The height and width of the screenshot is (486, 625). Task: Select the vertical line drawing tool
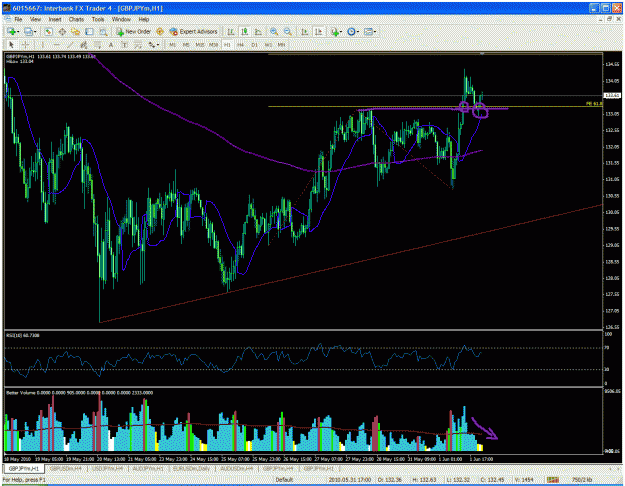pyautogui.click(x=43, y=45)
